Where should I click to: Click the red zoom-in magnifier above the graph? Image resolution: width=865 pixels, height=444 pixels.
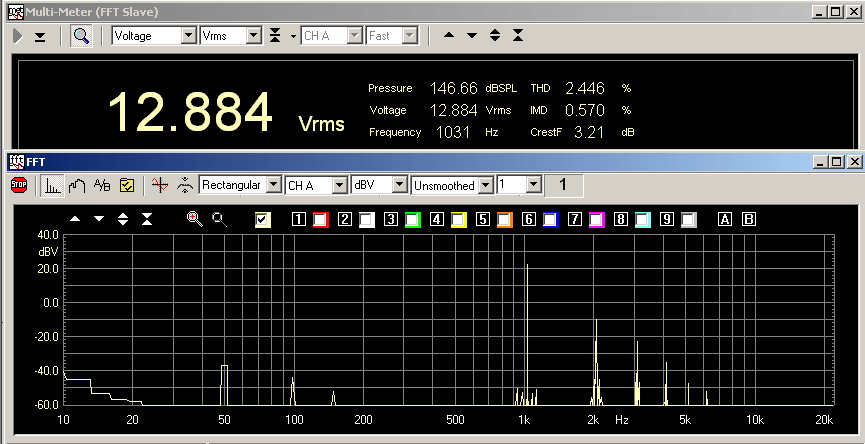tap(194, 219)
